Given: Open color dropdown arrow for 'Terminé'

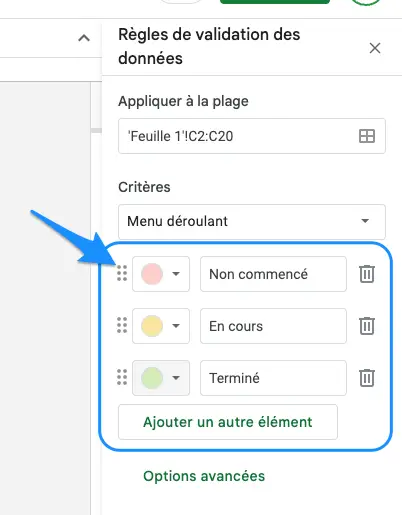Looking at the screenshot, I should [x=176, y=378].
